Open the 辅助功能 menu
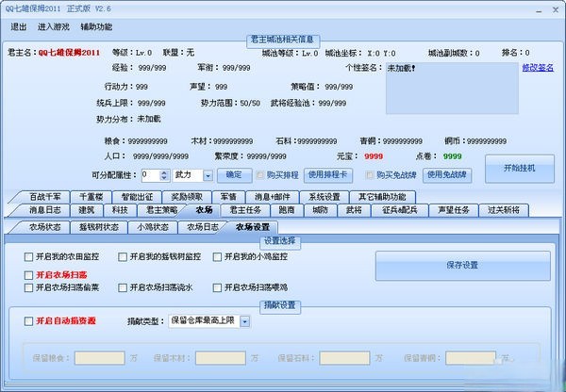This screenshot has width=566, height=392. [96, 26]
